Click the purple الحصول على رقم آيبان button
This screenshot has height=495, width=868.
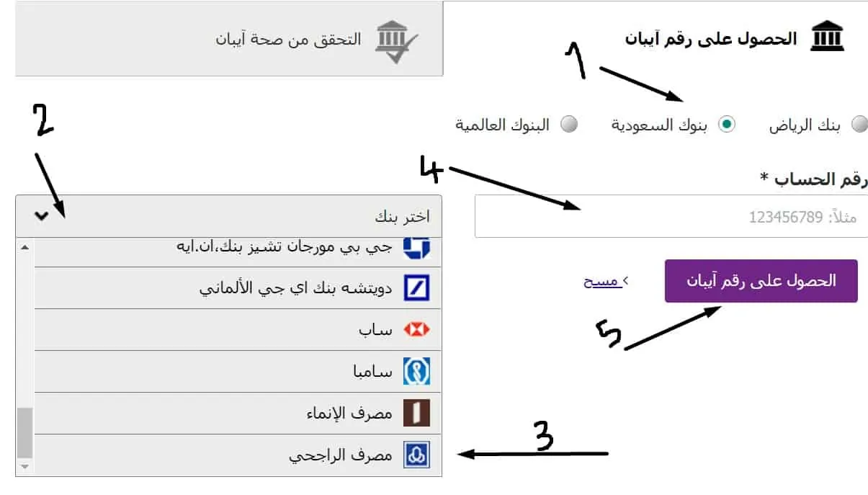[761, 281]
